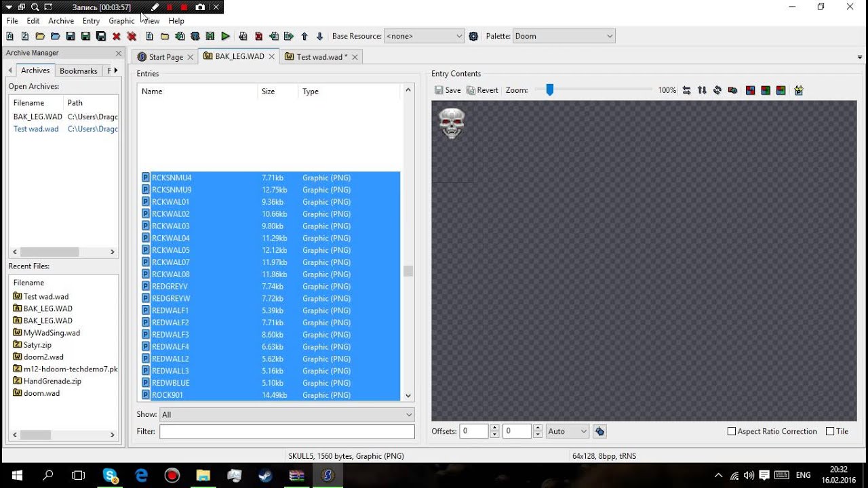The image size is (868, 488).
Task: Open Skype from the taskbar
Action: tap(111, 475)
